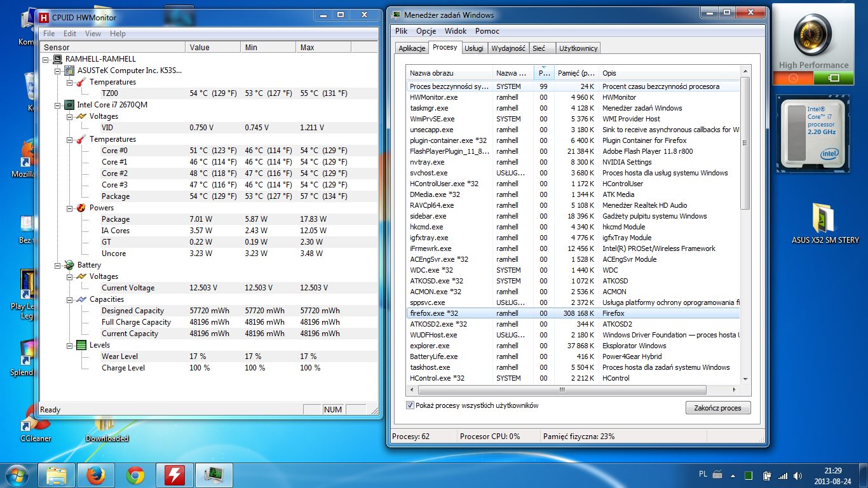
Task: Click the computer icon beside RAMHELL-RAMHELL
Action: tap(57, 59)
